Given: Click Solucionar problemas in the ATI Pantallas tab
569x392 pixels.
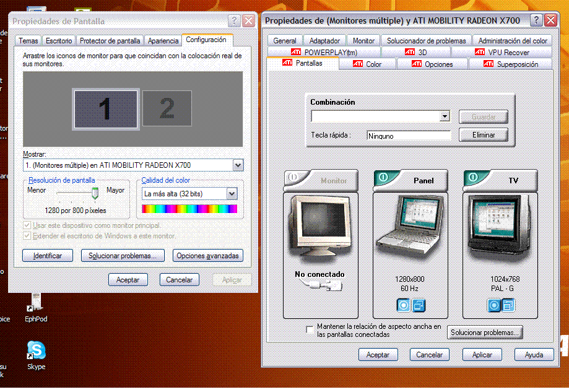Looking at the screenshot, I should coord(485,333).
